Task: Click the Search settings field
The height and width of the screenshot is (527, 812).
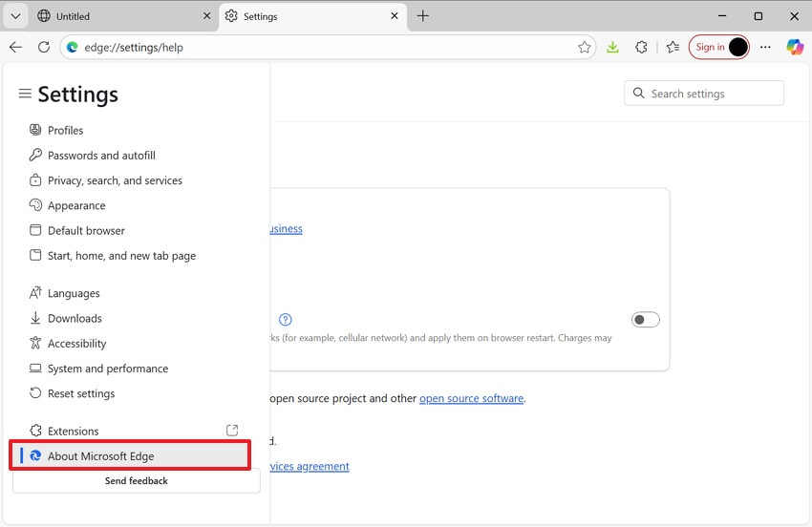Action: pos(704,94)
